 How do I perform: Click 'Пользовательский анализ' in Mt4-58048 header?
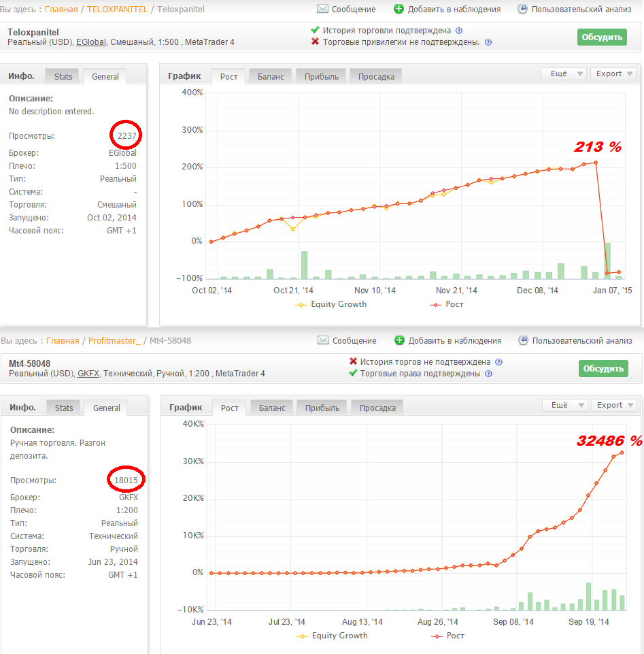[x=582, y=341]
